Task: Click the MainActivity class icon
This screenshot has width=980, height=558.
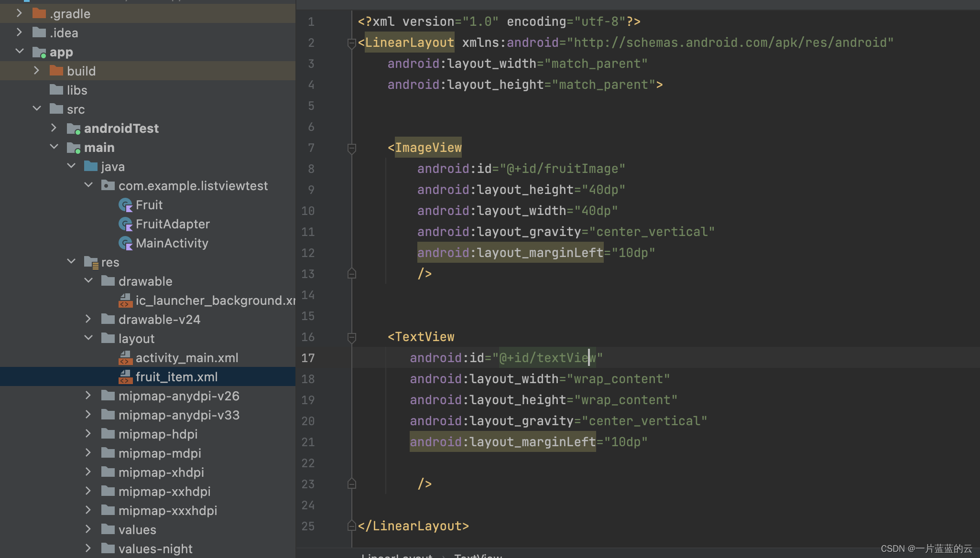Action: (125, 243)
